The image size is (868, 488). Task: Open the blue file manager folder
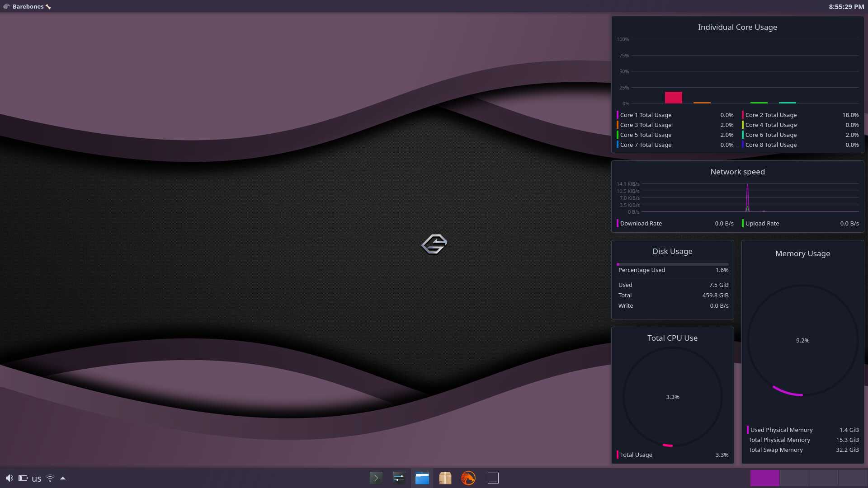point(422,478)
